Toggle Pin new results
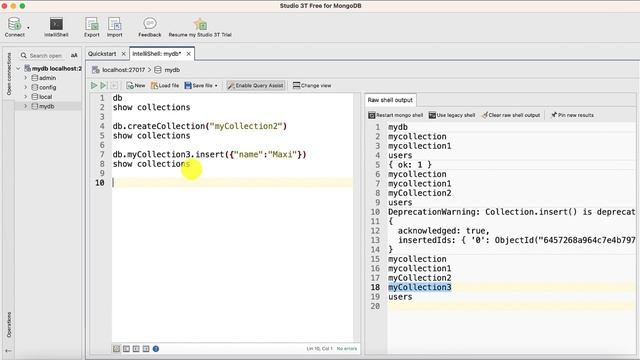The image size is (640, 360). click(572, 115)
